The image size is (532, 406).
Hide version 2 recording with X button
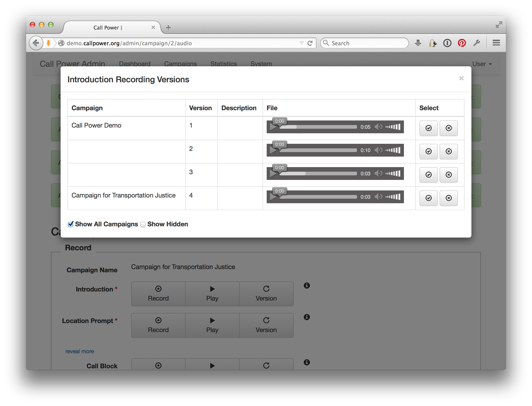pyautogui.click(x=449, y=152)
